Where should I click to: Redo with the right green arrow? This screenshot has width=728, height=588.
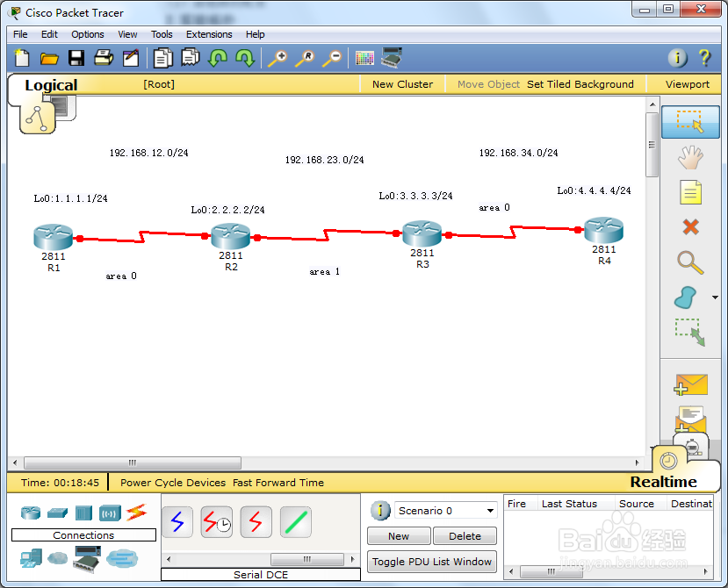(245, 58)
